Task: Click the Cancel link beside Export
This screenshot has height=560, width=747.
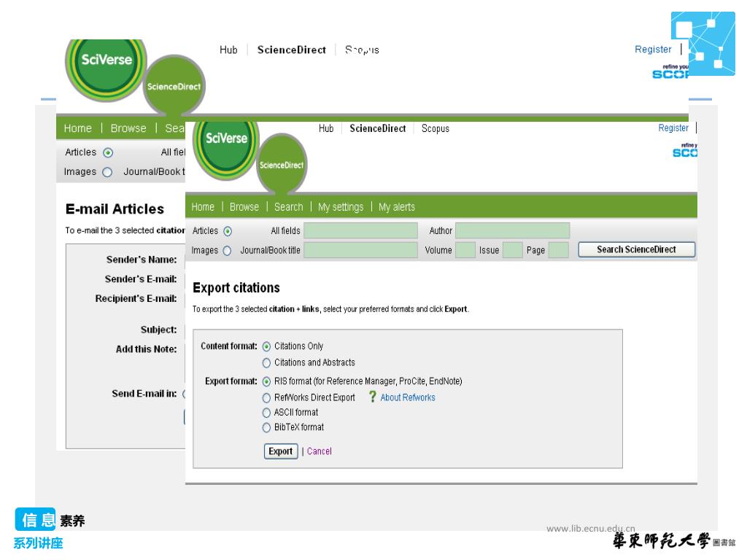Action: click(320, 451)
